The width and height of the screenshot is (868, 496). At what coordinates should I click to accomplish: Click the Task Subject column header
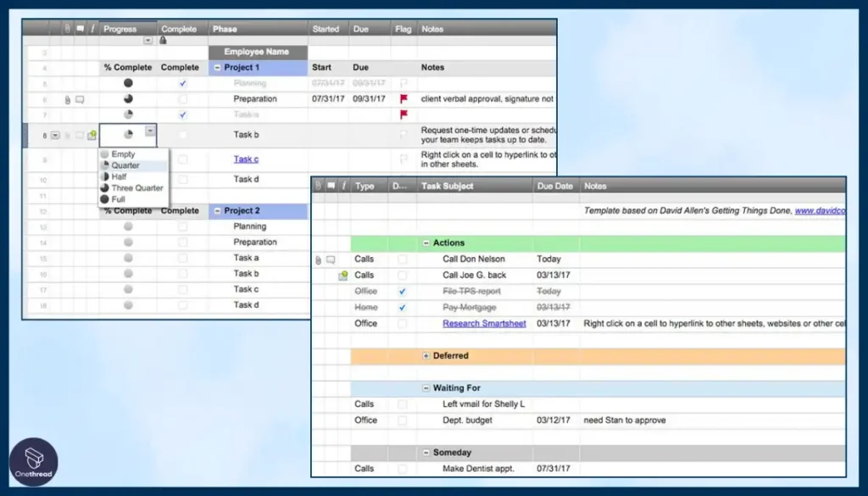(x=475, y=186)
